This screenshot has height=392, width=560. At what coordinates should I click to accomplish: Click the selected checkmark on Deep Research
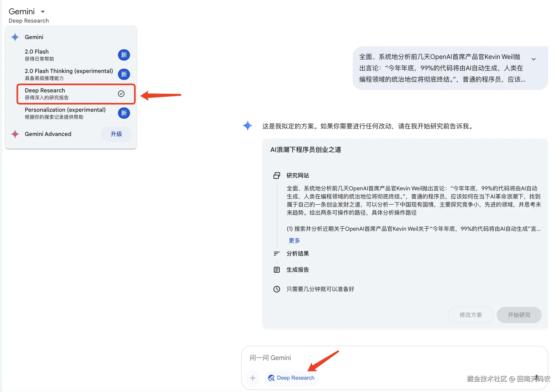(121, 94)
